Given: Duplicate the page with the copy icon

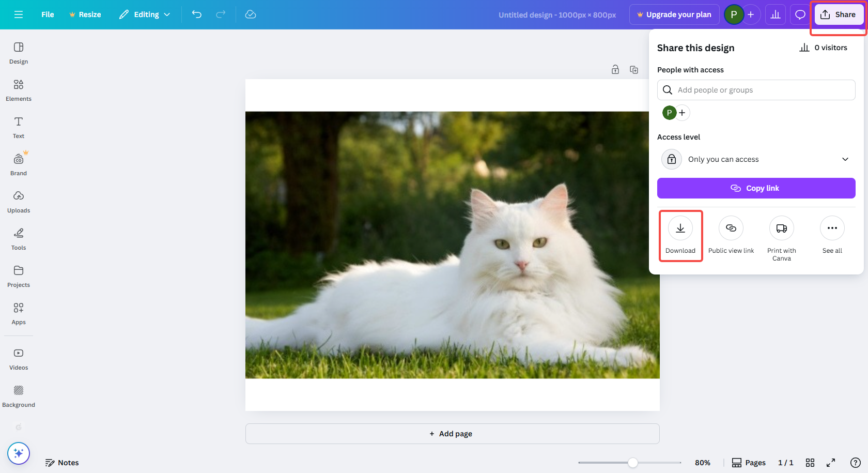Looking at the screenshot, I should [x=634, y=69].
